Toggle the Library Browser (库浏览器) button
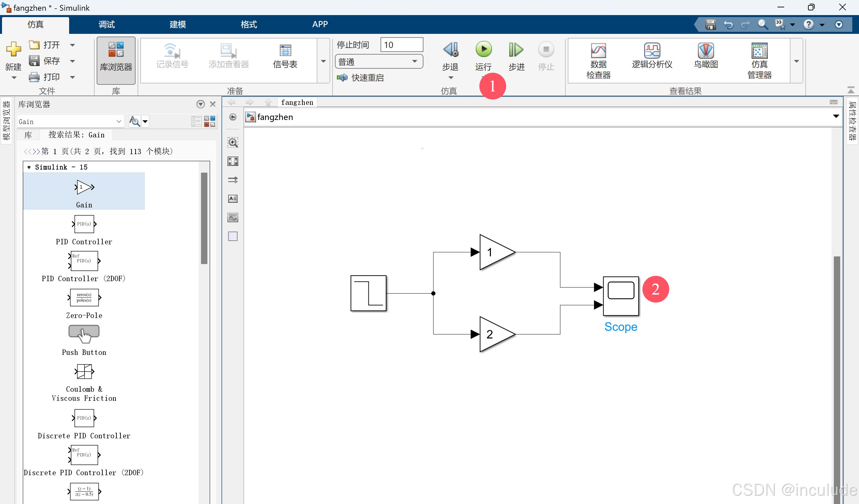Image resolution: width=859 pixels, height=504 pixels. click(116, 60)
